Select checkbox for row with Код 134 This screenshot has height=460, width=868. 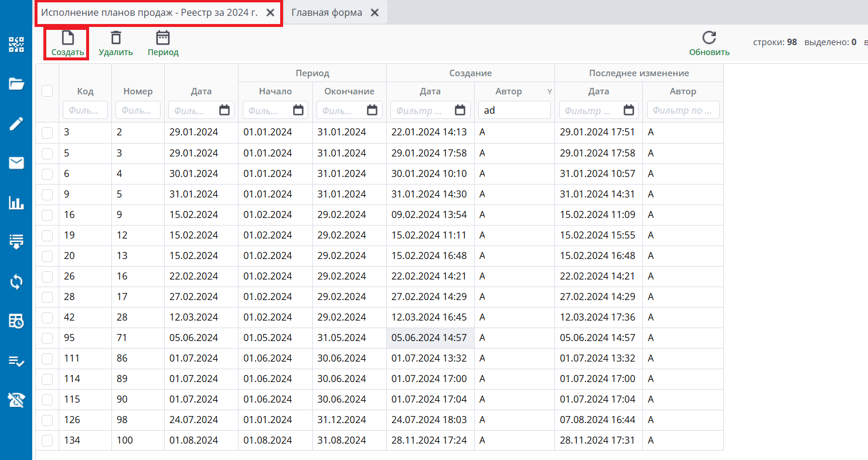coord(47,441)
